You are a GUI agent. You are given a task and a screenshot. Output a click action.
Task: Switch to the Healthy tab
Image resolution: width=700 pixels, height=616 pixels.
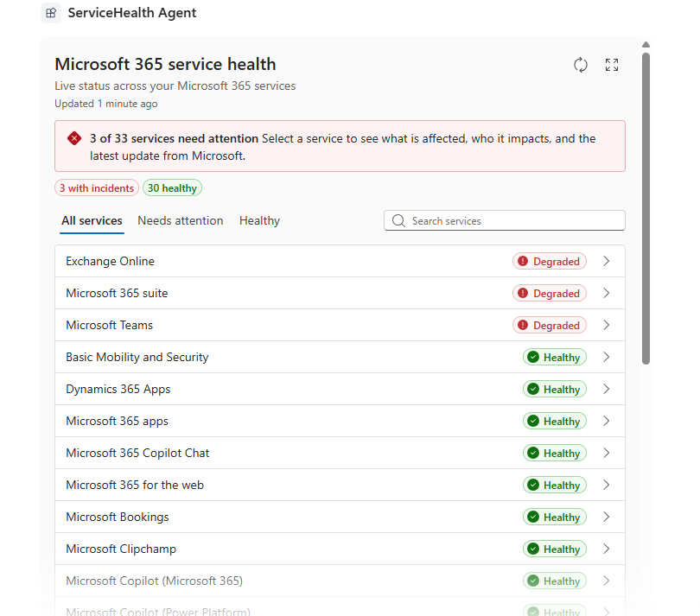point(259,220)
